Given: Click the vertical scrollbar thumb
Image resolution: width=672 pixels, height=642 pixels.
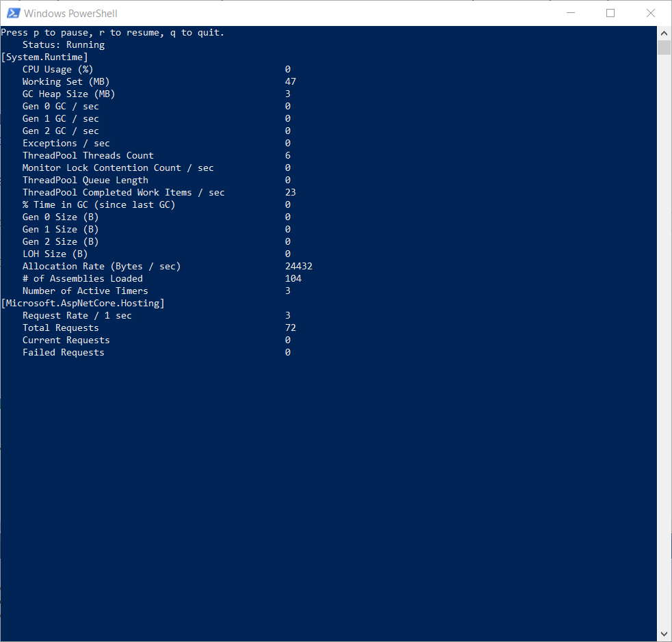Looking at the screenshot, I should pos(664,48).
